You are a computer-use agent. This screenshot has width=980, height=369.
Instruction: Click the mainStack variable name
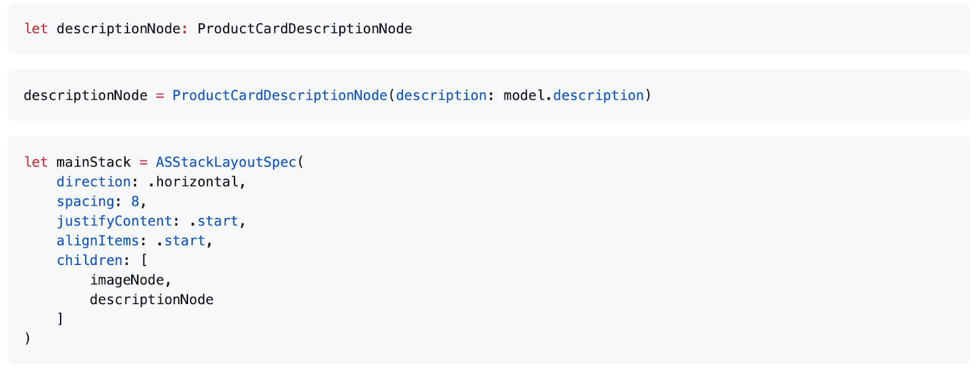(94, 162)
